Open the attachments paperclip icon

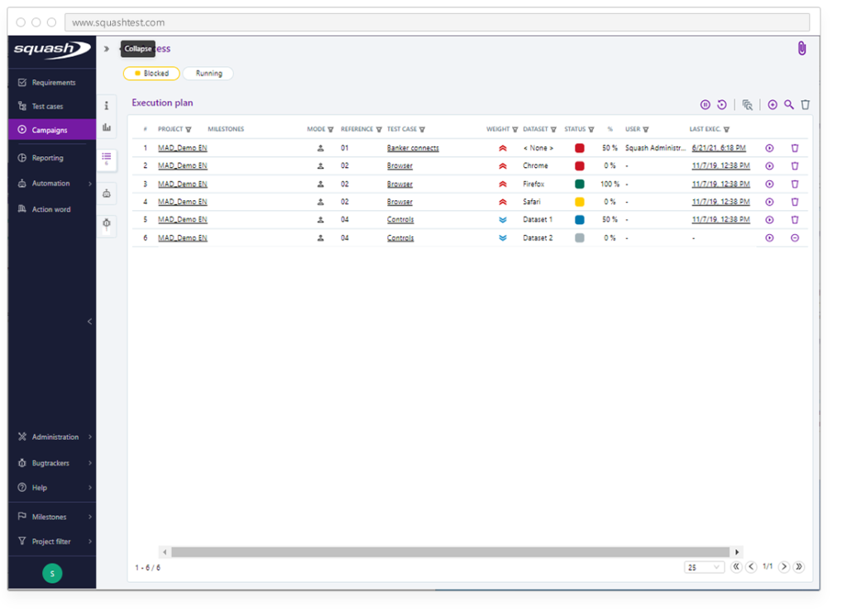(x=802, y=49)
